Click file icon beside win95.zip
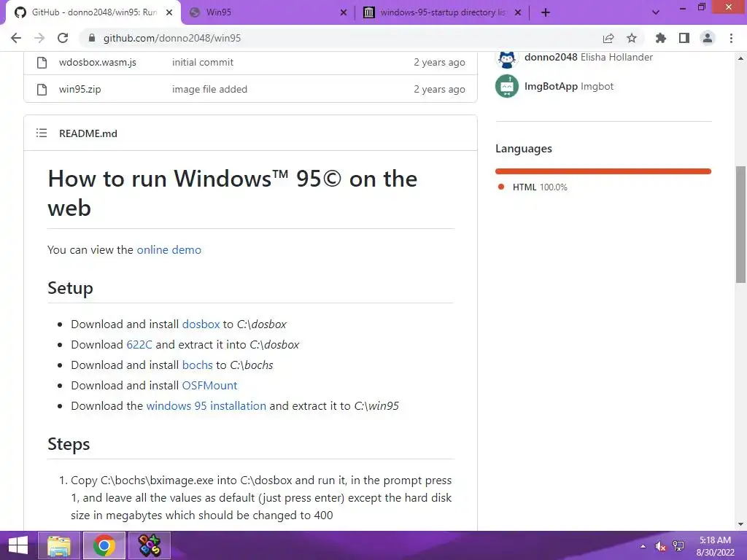747x560 pixels. (42, 89)
